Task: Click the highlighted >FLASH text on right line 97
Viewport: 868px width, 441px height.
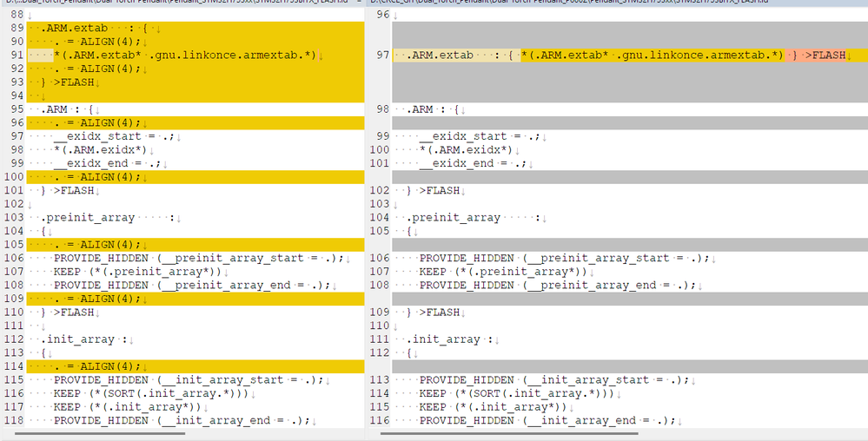Action: point(825,56)
